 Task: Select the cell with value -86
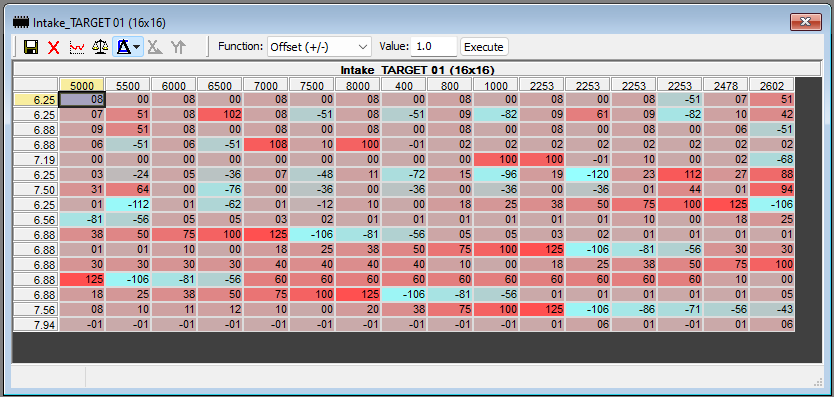tap(633, 309)
